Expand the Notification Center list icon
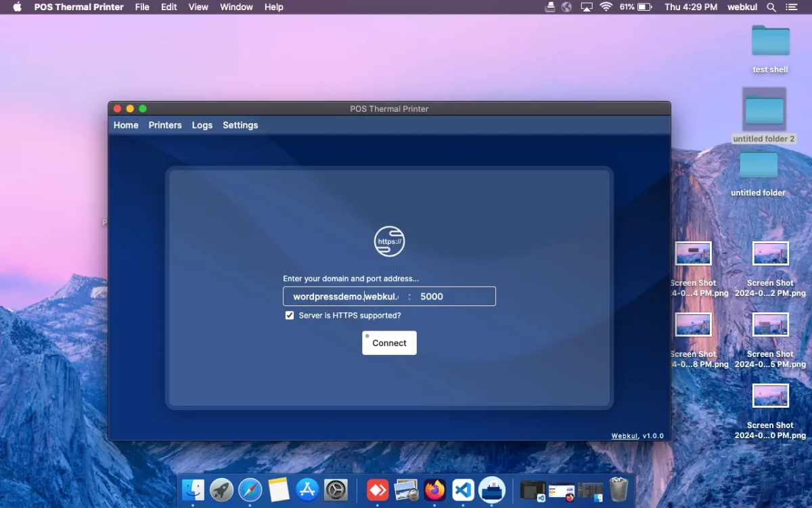Viewport: 812px width, 508px height. pyautogui.click(x=791, y=7)
